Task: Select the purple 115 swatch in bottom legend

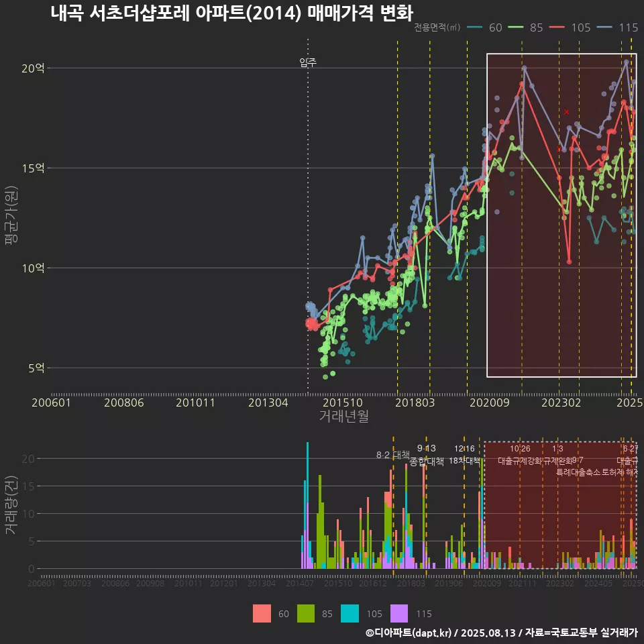Action: click(398, 614)
